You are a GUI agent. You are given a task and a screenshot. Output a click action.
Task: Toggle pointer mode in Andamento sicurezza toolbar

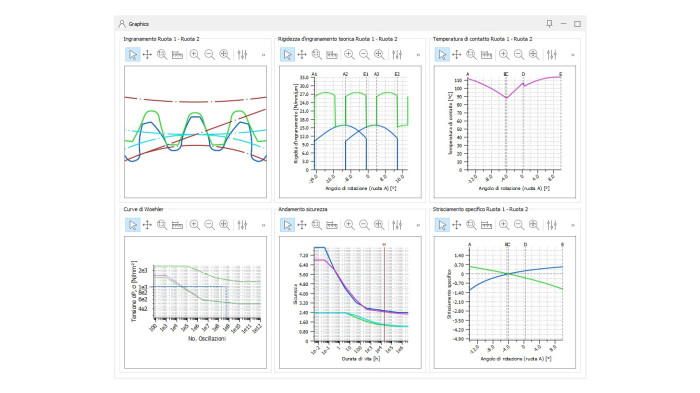287,225
